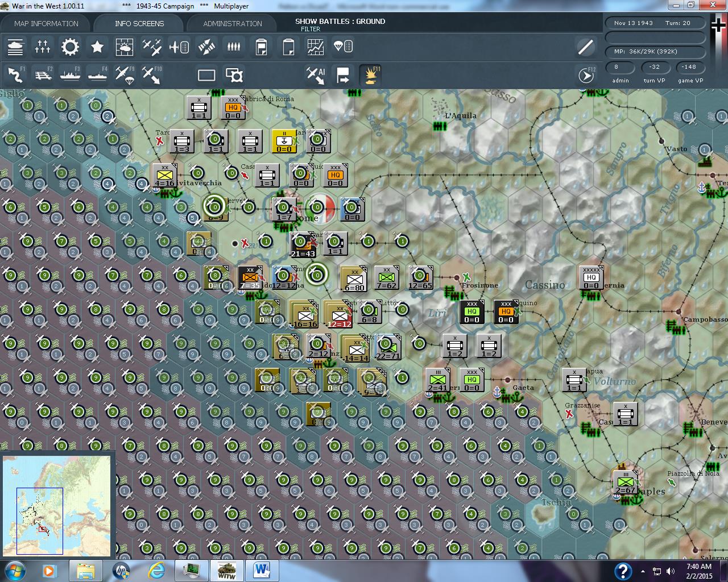The height and width of the screenshot is (582, 728).
Task: Open Internet Explorer from taskbar
Action: [x=156, y=570]
